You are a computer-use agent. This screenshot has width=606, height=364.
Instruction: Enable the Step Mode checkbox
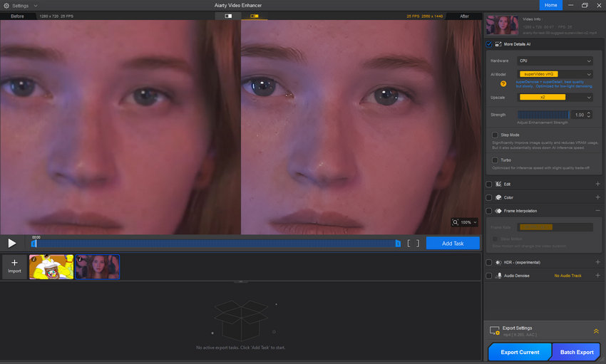[x=495, y=135]
